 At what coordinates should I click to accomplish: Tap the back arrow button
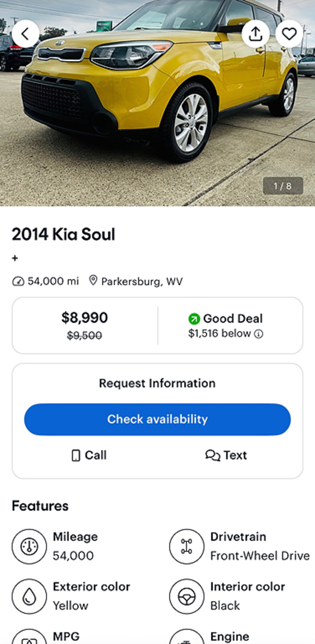pos(26,34)
